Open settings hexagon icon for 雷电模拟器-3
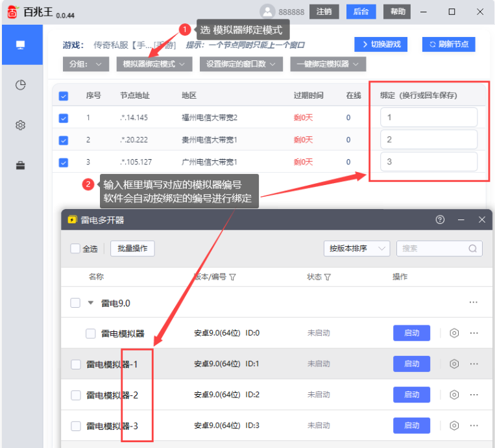 tap(454, 425)
